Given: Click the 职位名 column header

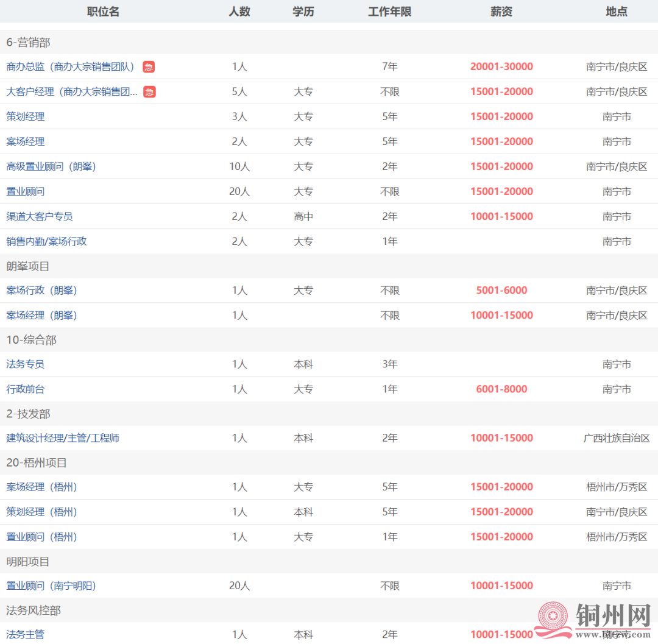Looking at the screenshot, I should coord(103,12).
